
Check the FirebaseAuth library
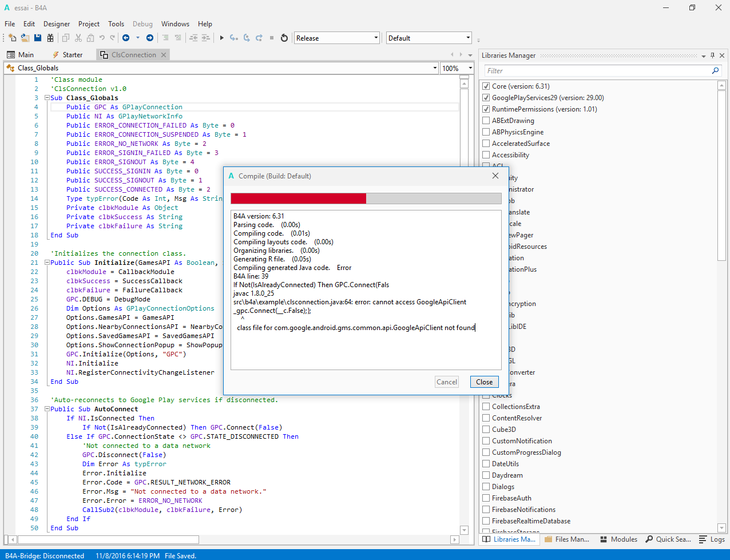tap(486, 498)
